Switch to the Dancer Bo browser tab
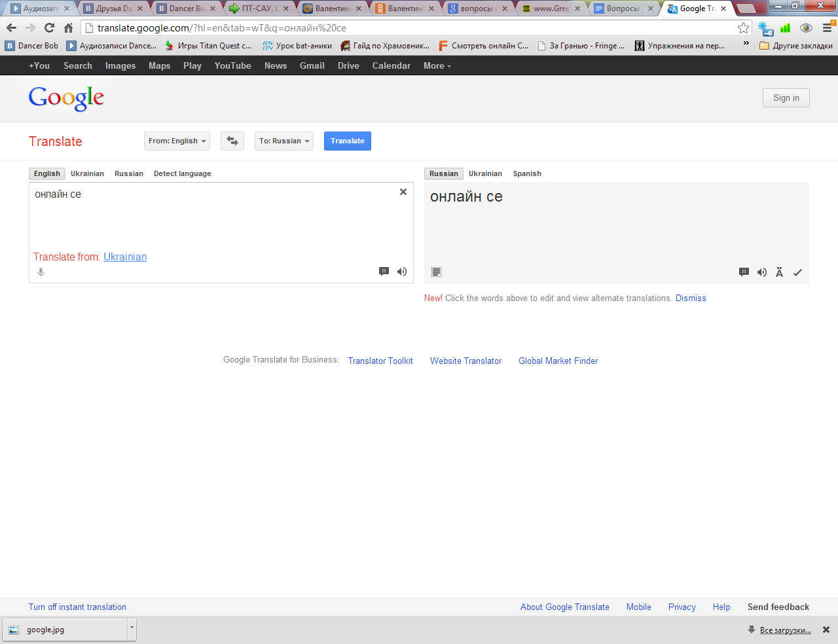 click(185, 9)
